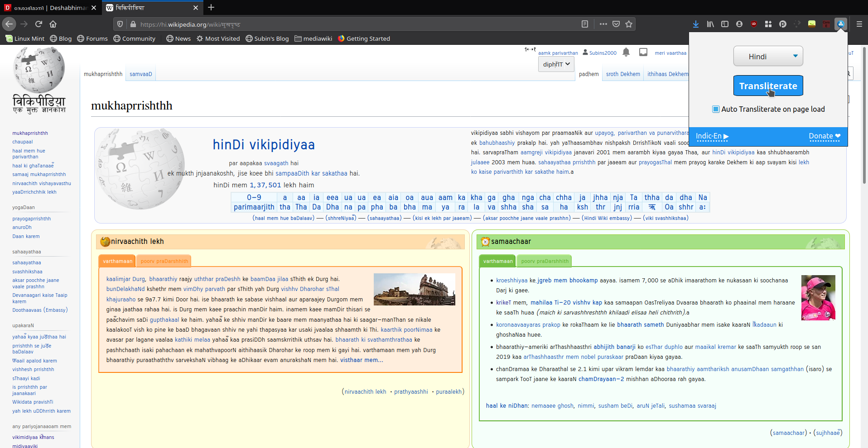
Task: Toggle reader view in address bar
Action: pos(585,24)
